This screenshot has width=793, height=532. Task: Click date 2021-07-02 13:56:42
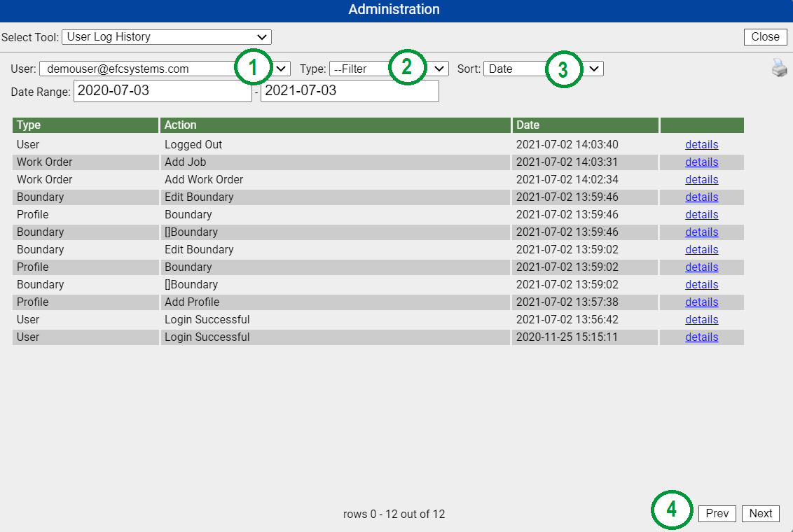pyautogui.click(x=567, y=320)
